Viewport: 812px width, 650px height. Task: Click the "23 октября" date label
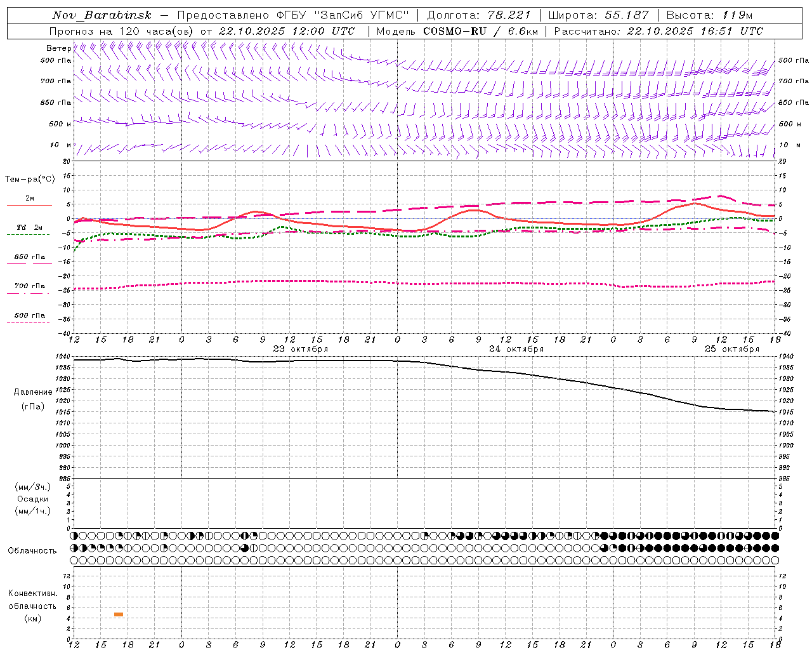point(301,349)
